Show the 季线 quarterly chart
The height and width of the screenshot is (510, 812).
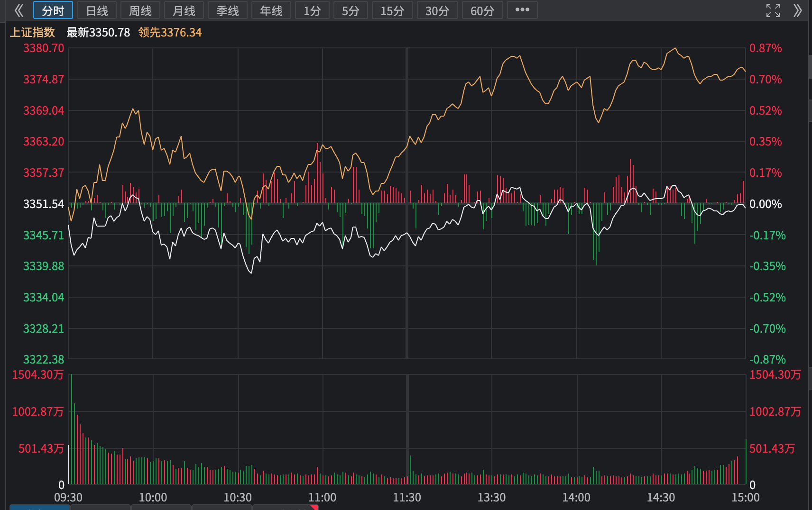(227, 10)
